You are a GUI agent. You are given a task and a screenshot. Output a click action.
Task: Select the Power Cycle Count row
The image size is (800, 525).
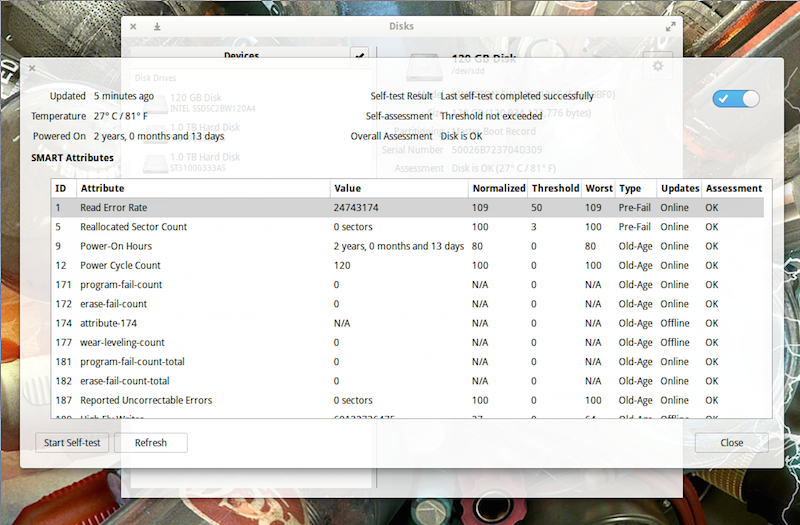click(408, 266)
